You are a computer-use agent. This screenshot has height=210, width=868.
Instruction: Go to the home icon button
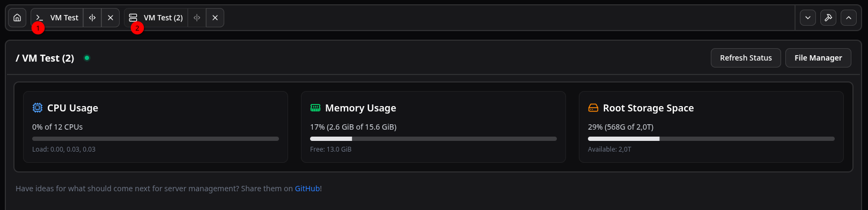pos(17,18)
